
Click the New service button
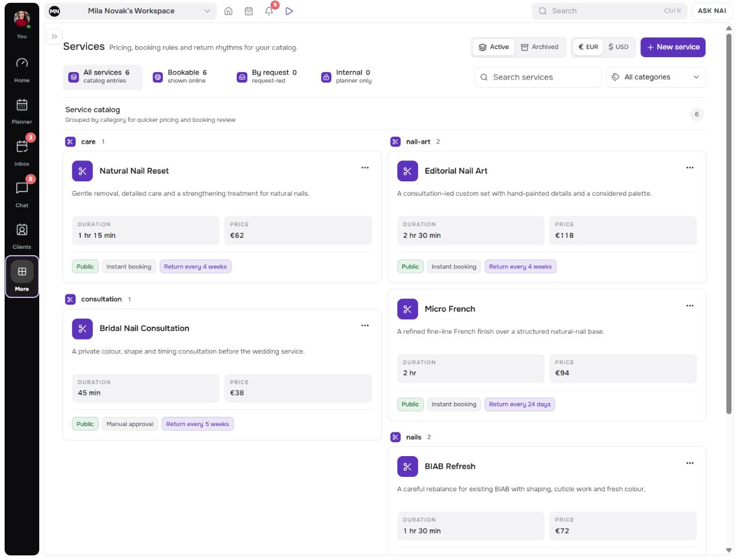(673, 47)
